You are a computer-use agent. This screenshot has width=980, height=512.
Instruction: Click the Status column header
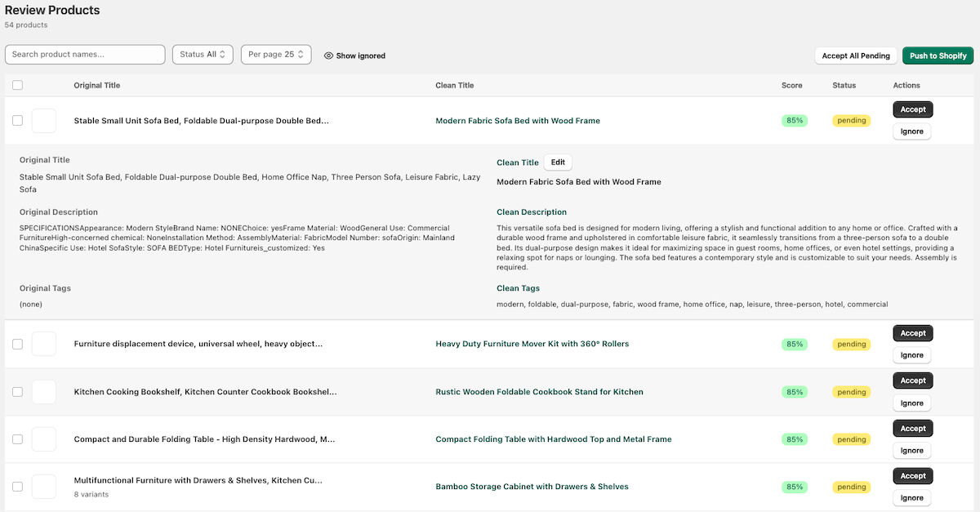(844, 85)
